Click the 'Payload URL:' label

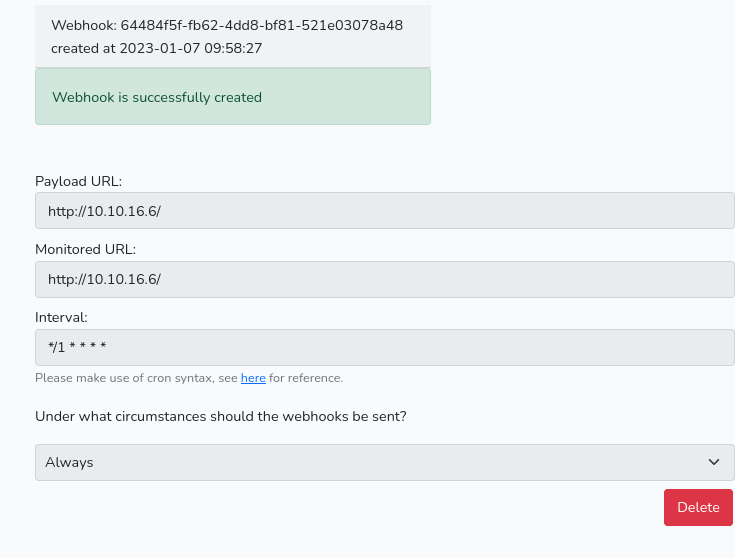[78, 181]
